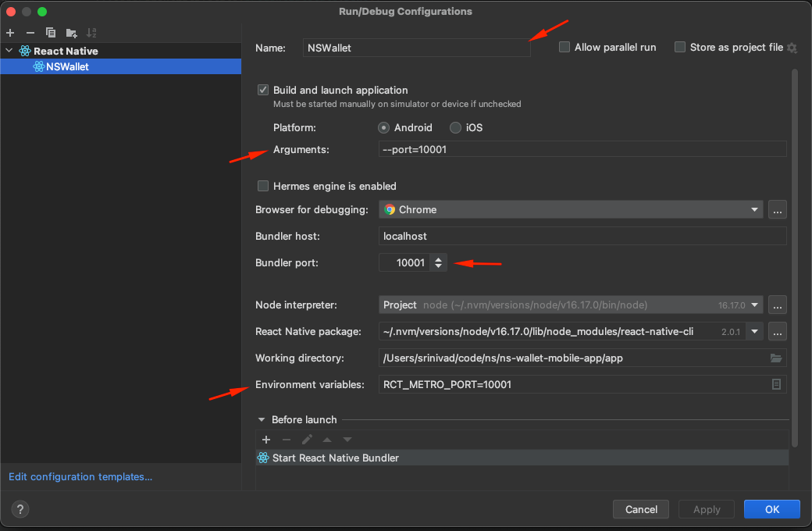Click the sort configurations alphabetically icon

click(x=91, y=33)
